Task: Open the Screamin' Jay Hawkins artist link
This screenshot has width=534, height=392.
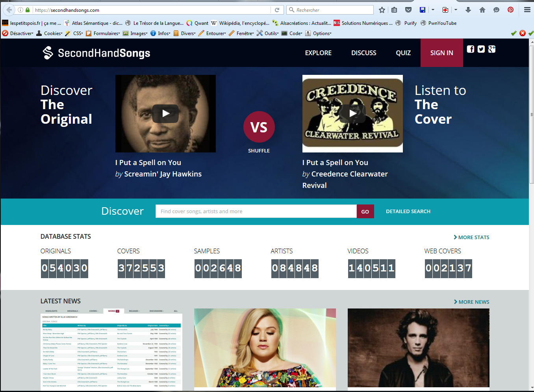Action: tap(163, 174)
